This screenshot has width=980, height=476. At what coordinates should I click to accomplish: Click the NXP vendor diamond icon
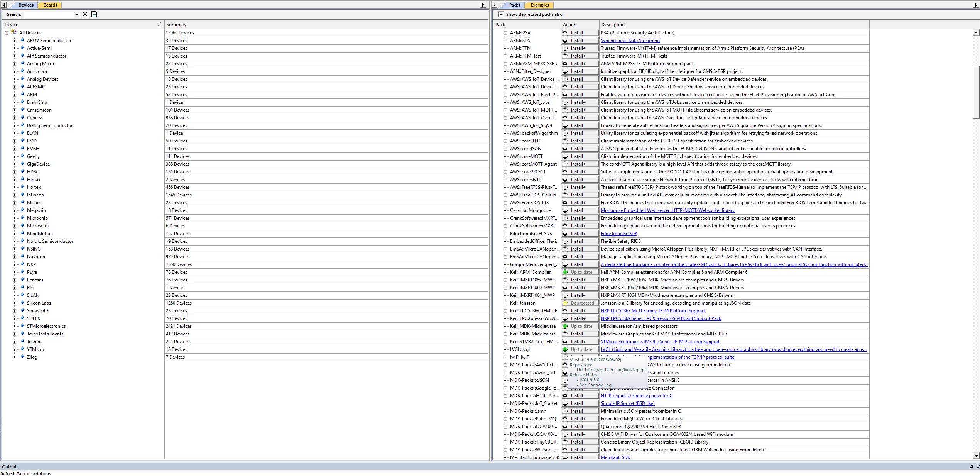pos(22,264)
